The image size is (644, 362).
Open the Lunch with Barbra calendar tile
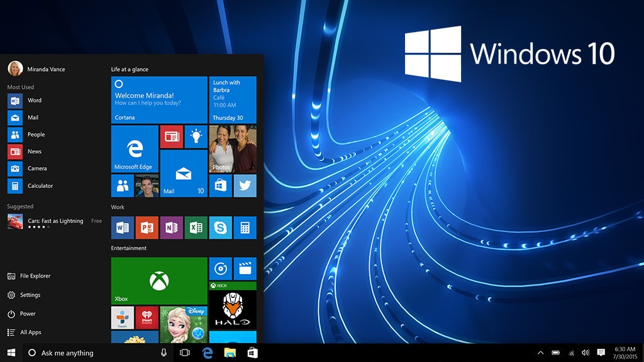[233, 100]
